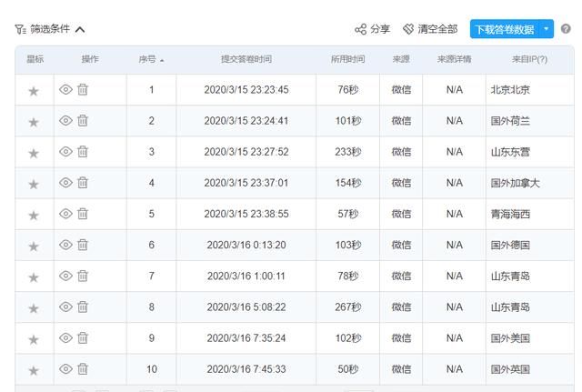Open eye icon for row 7
This screenshot has height=392, width=582.
tap(65, 276)
